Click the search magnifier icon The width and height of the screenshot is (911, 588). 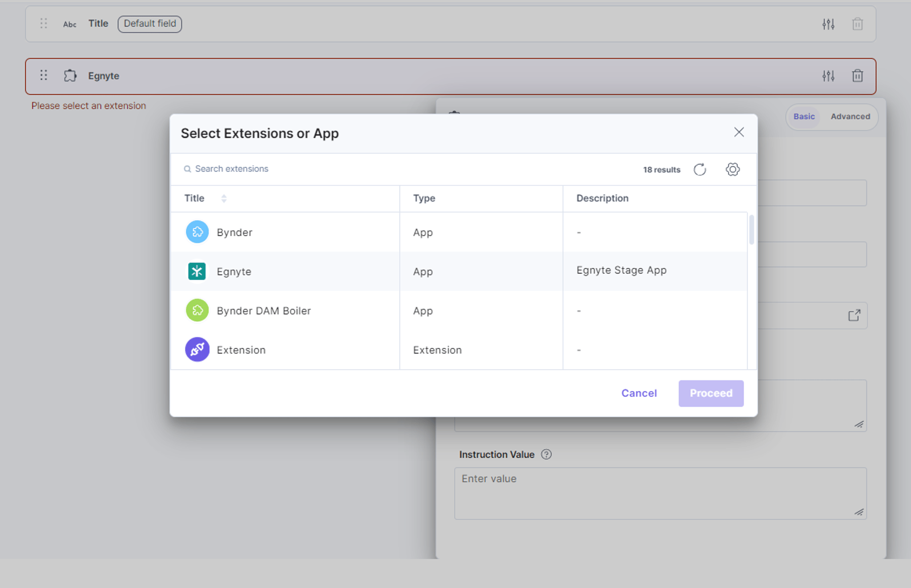188,169
